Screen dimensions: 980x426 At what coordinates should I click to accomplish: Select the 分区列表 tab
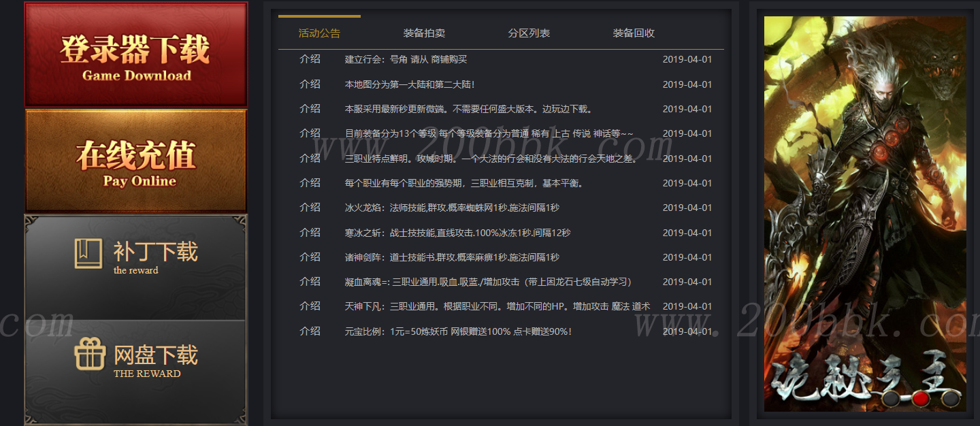529,33
